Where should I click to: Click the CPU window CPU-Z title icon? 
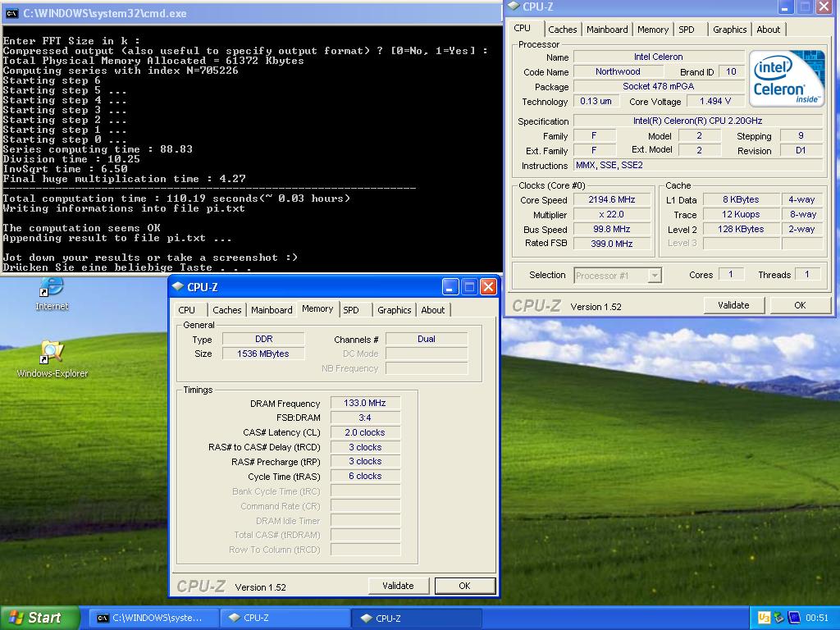(514, 6)
